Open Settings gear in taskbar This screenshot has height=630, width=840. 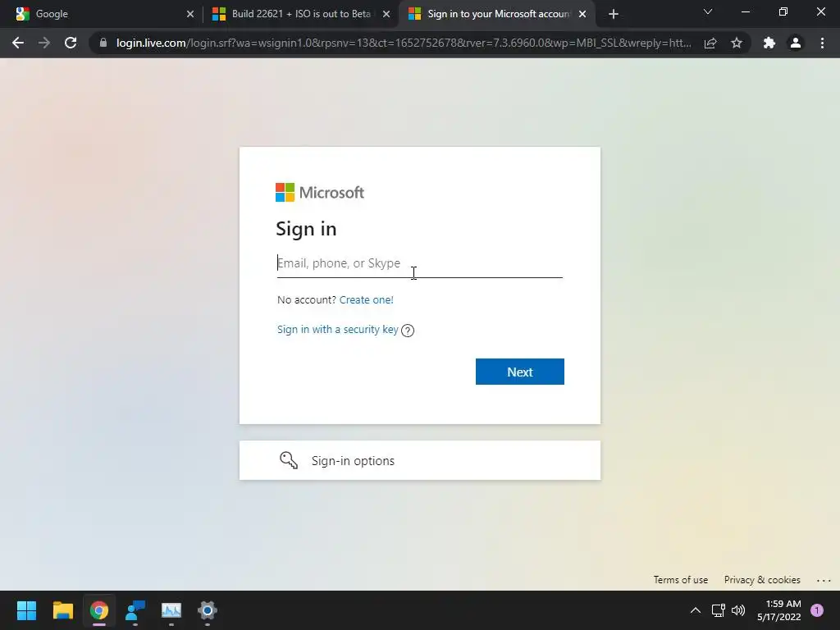click(208, 610)
